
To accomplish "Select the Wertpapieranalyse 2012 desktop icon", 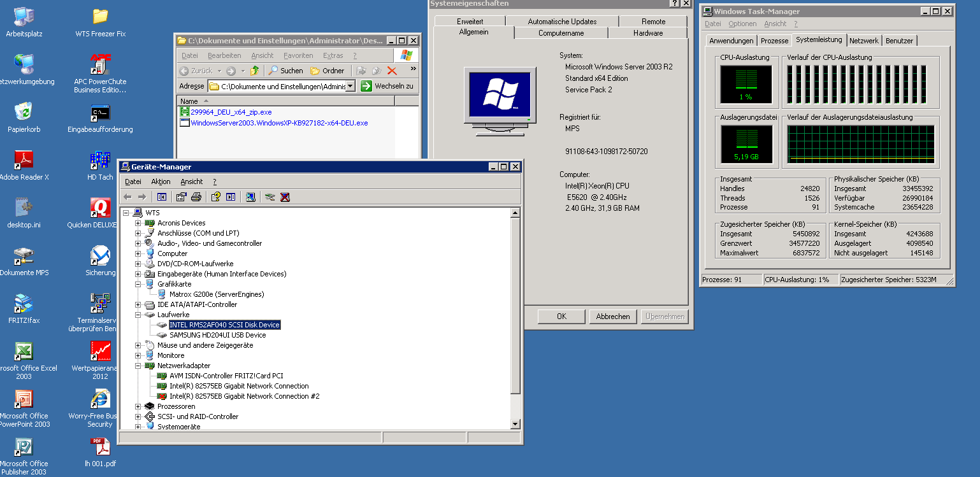I will point(99,361).
